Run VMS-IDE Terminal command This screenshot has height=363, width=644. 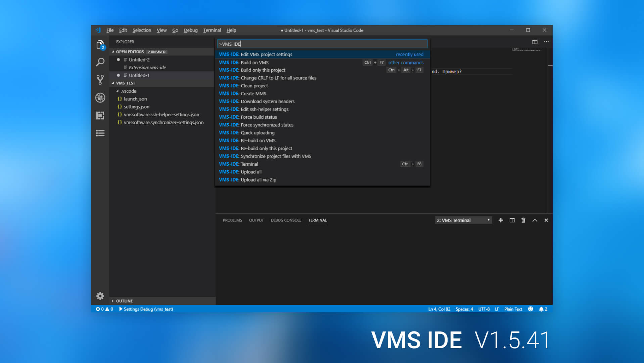click(322, 164)
